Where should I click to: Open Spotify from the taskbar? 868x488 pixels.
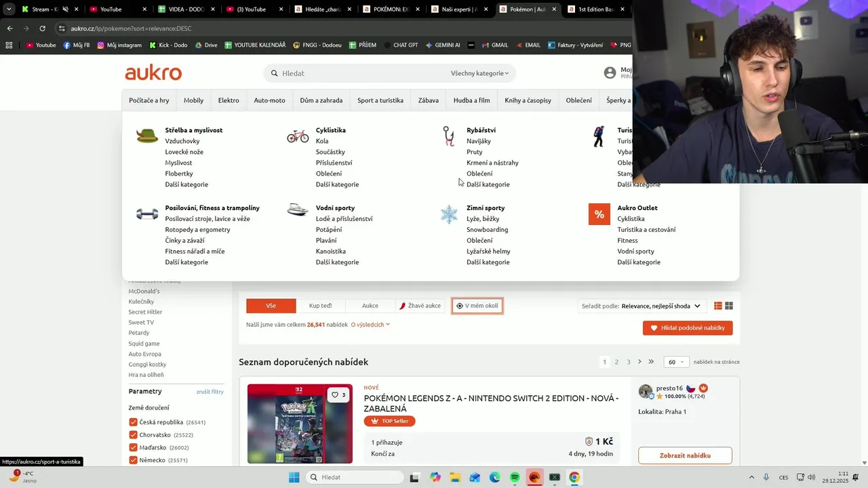pyautogui.click(x=515, y=477)
